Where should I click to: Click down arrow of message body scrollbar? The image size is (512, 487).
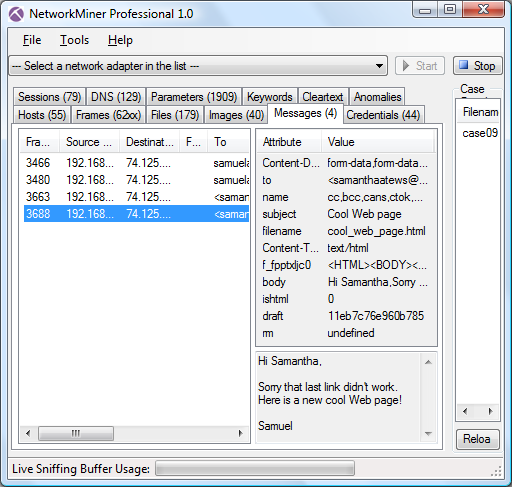pyautogui.click(x=428, y=433)
